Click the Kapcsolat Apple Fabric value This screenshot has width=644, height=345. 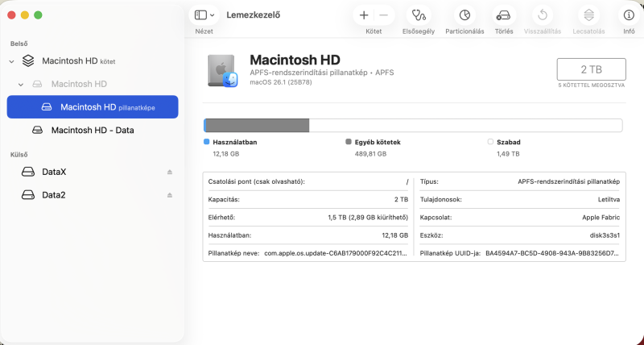601,218
